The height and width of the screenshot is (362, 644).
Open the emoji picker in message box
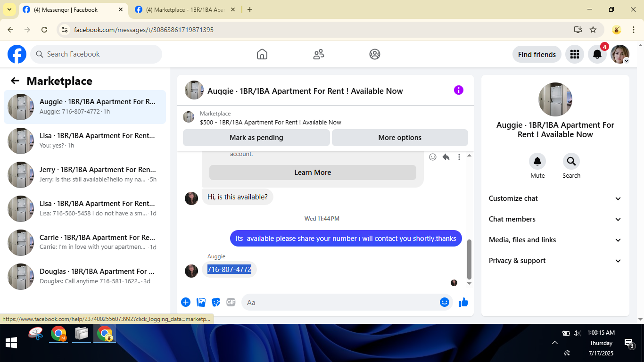(x=444, y=302)
